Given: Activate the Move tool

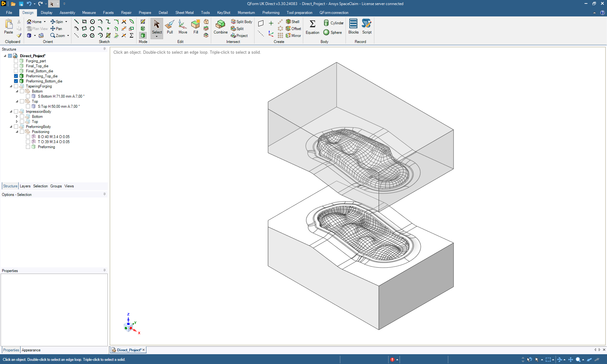Looking at the screenshot, I should click(x=183, y=27).
